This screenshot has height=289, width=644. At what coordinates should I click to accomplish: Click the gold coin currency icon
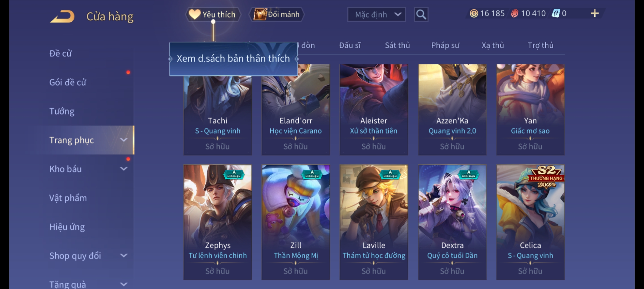tap(474, 13)
